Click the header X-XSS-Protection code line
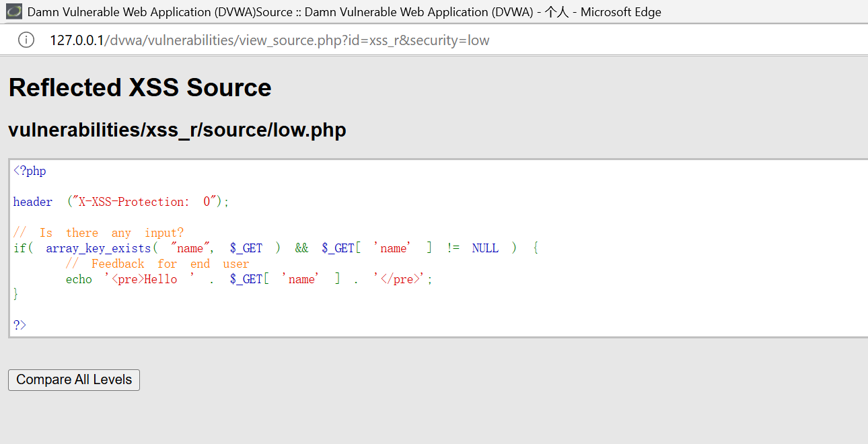This screenshot has height=444, width=868. (x=121, y=202)
